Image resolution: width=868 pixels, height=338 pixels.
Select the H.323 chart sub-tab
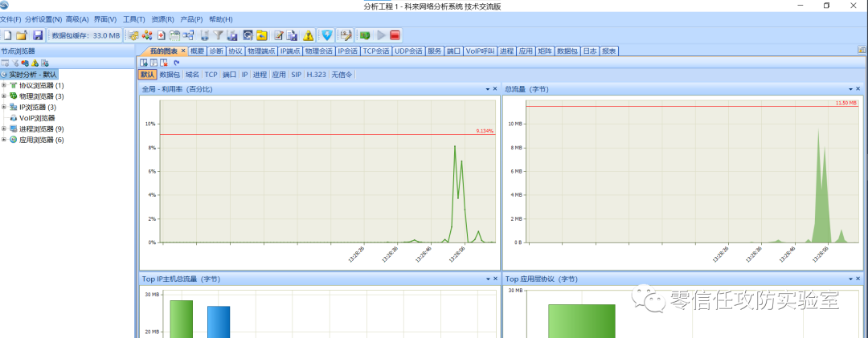[x=316, y=74]
